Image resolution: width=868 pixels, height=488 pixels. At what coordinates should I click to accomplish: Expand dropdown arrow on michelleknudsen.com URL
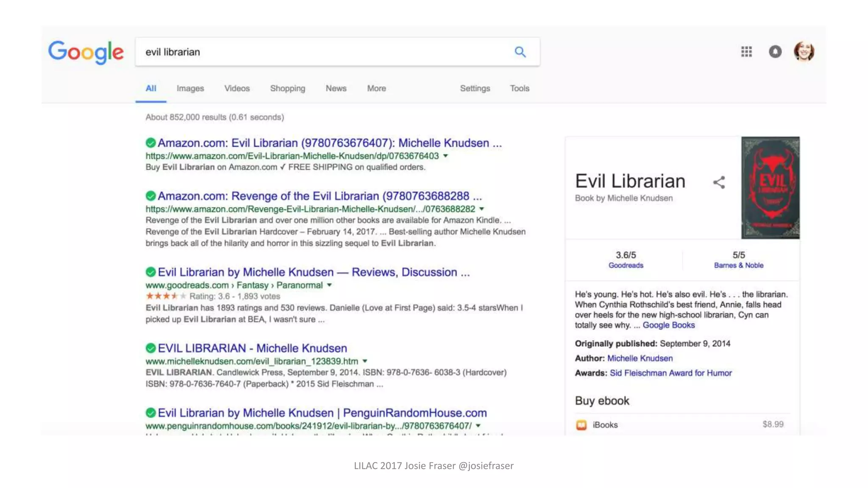click(365, 361)
